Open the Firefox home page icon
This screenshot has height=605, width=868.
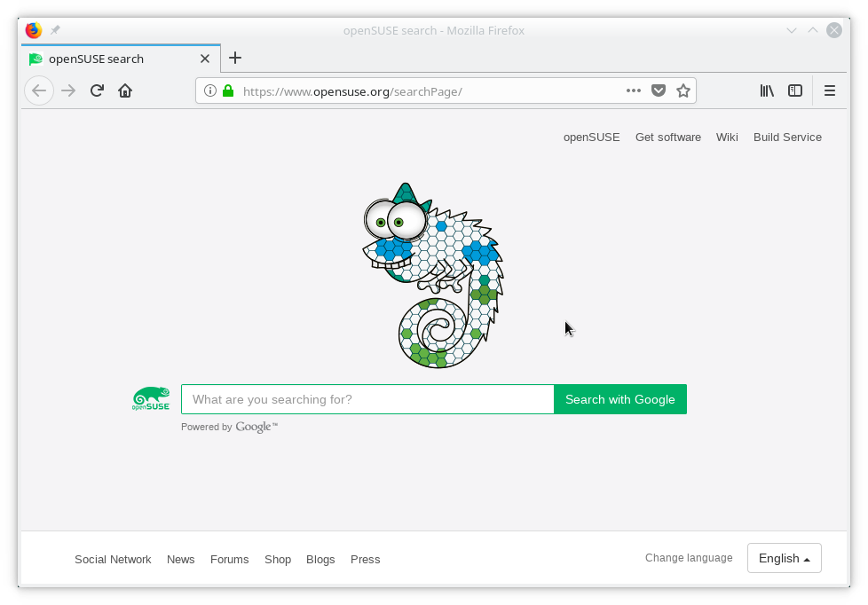click(x=125, y=90)
